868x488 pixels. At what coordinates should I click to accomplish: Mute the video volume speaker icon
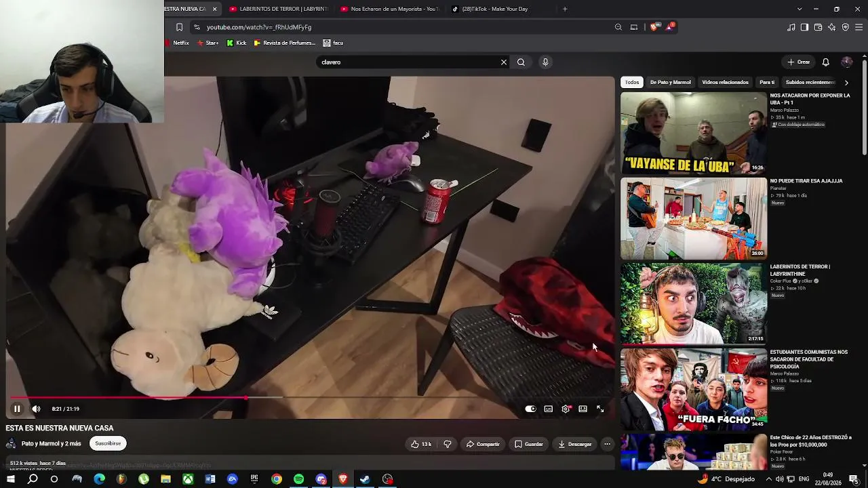tap(36, 409)
